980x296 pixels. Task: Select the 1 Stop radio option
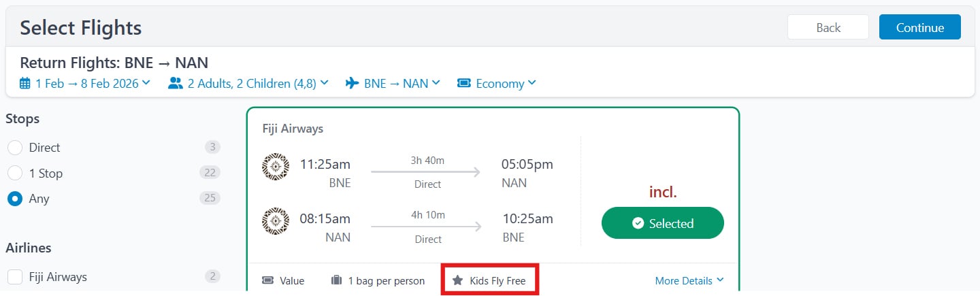[x=15, y=174]
